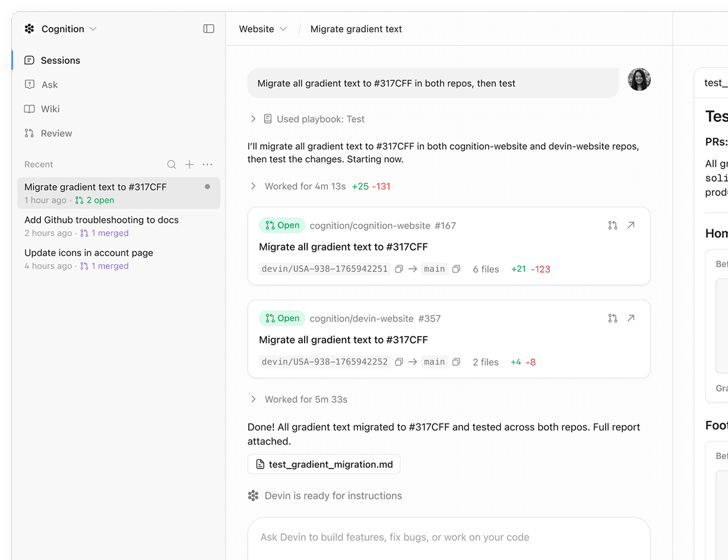Select the Migrate gradient text to #317CFF session
728x560 pixels.
click(119, 193)
